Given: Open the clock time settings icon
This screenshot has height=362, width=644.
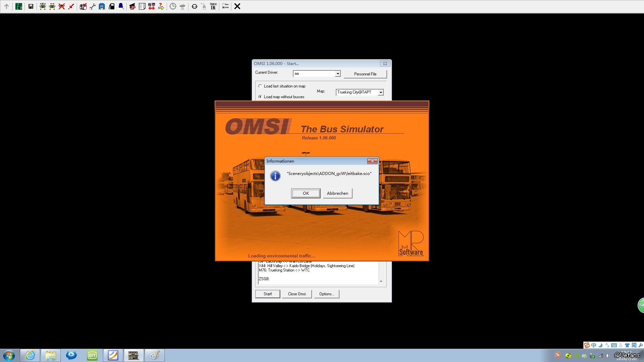Looking at the screenshot, I should [173, 6].
